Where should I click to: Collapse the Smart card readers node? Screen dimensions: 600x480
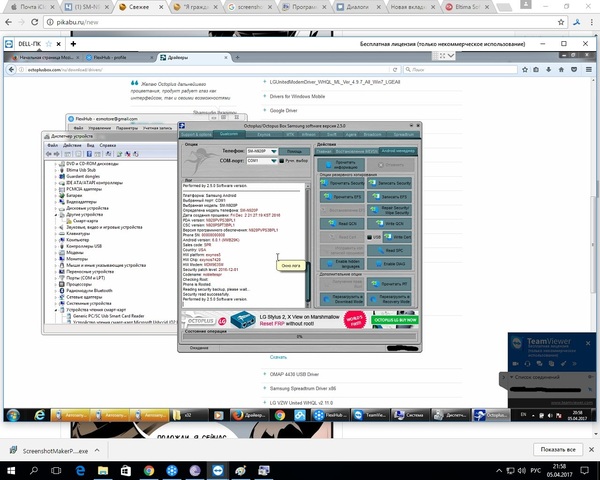click(x=55, y=310)
